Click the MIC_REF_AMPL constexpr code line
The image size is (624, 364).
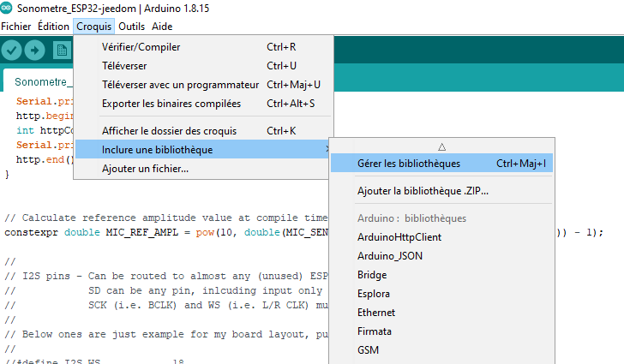click(166, 232)
